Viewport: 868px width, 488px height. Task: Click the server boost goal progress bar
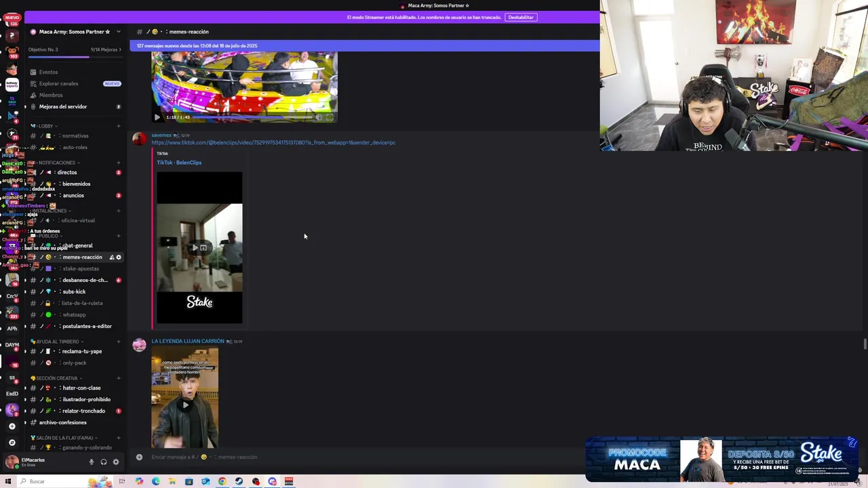[75, 57]
